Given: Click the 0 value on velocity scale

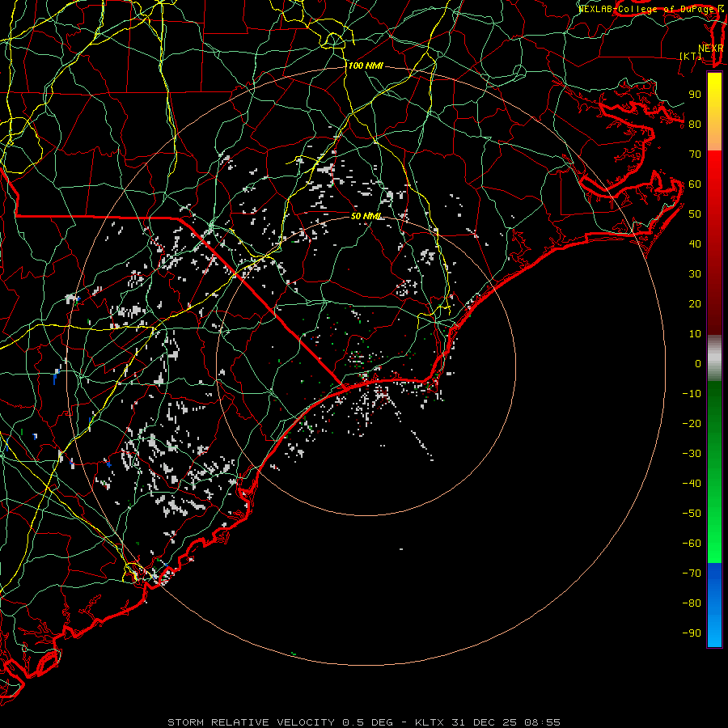Looking at the screenshot, I should click(698, 364).
